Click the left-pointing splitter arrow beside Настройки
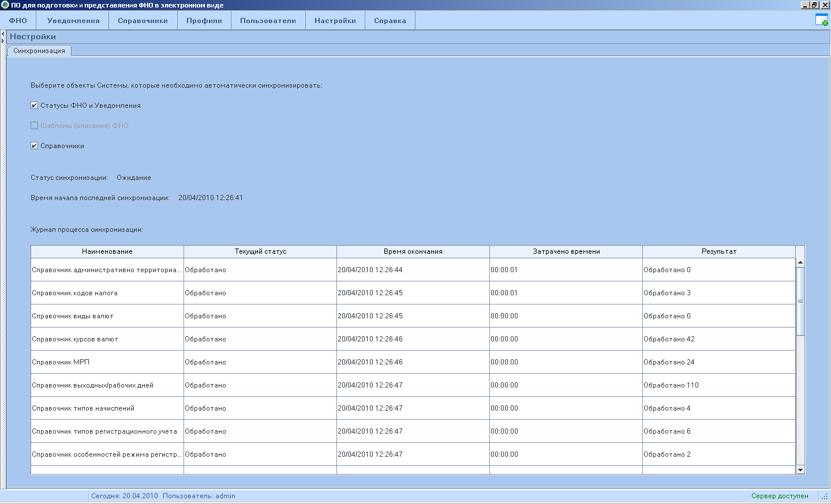Screen dimensions: 831x504 pos(3,35)
